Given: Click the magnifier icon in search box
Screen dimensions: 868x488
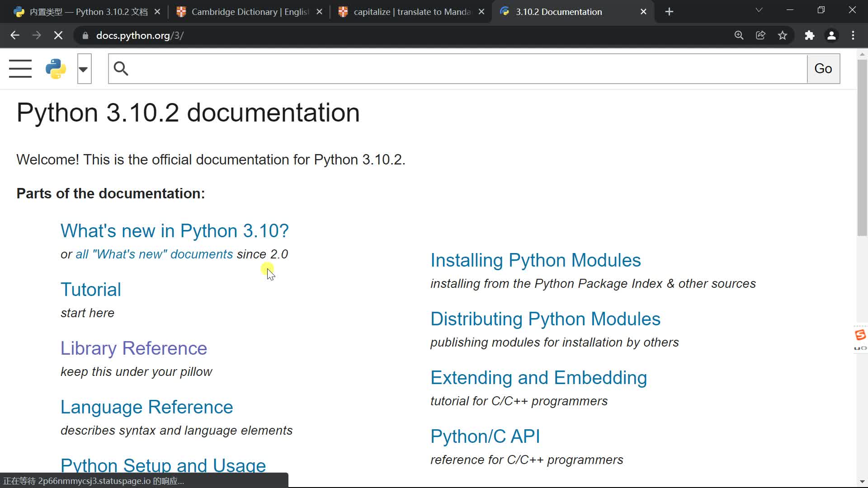Looking at the screenshot, I should coord(121,69).
